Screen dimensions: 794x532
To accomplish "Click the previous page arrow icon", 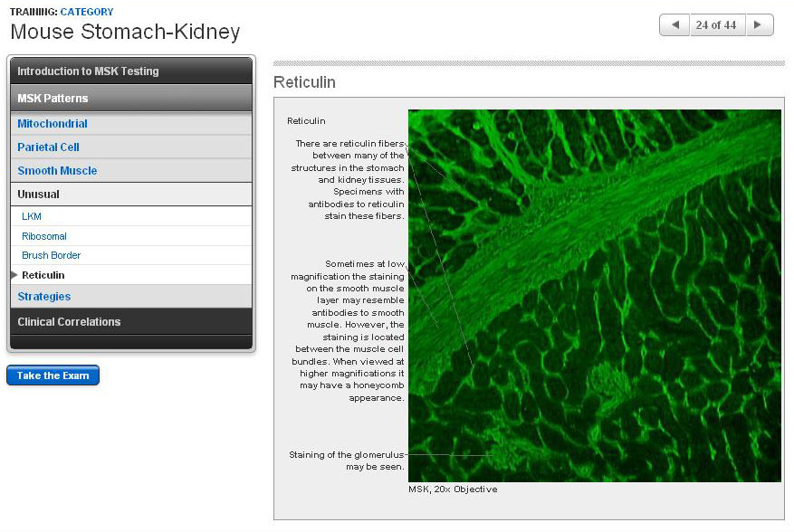I will (674, 24).
